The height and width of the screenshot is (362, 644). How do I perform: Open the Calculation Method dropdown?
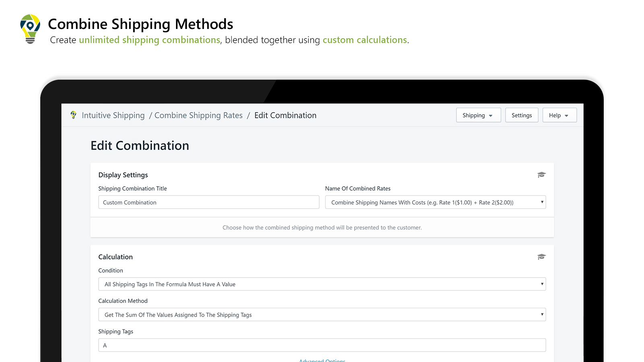click(x=322, y=315)
